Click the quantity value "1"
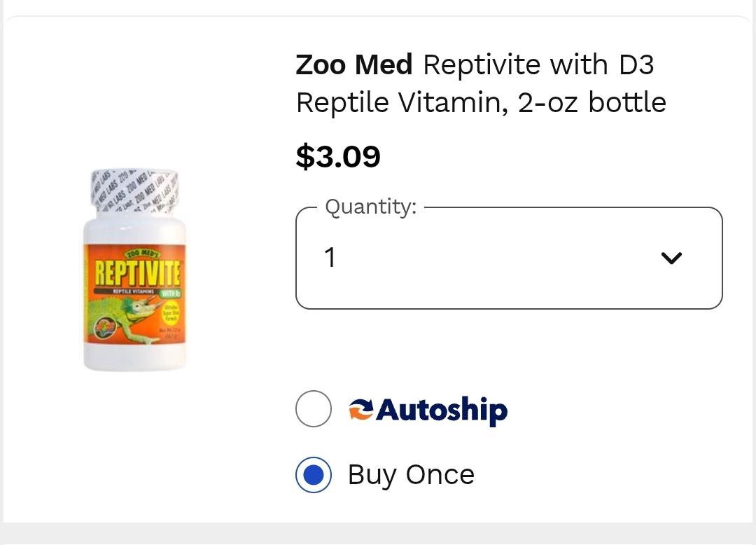 (330, 258)
